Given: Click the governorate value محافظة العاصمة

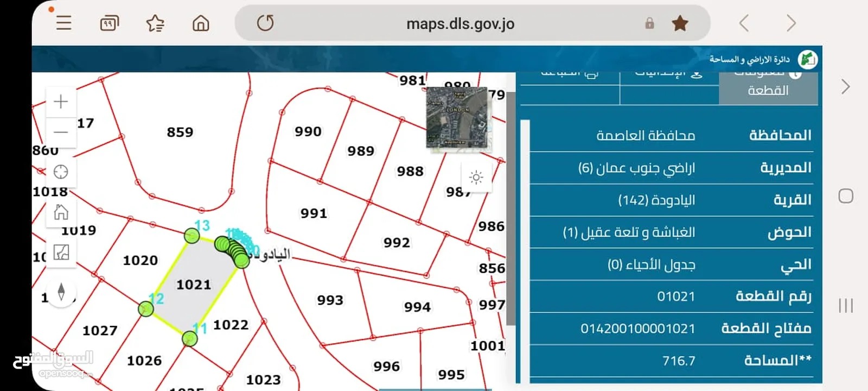Looking at the screenshot, I should tap(646, 135).
